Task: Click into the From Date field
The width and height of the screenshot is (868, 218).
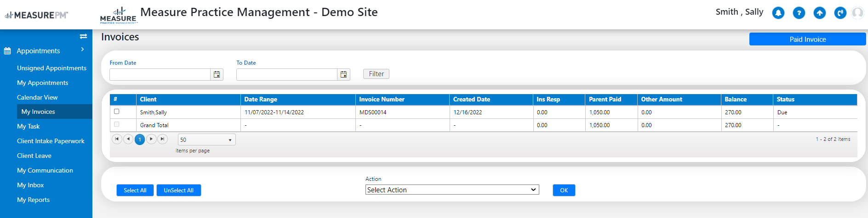Action: click(160, 74)
